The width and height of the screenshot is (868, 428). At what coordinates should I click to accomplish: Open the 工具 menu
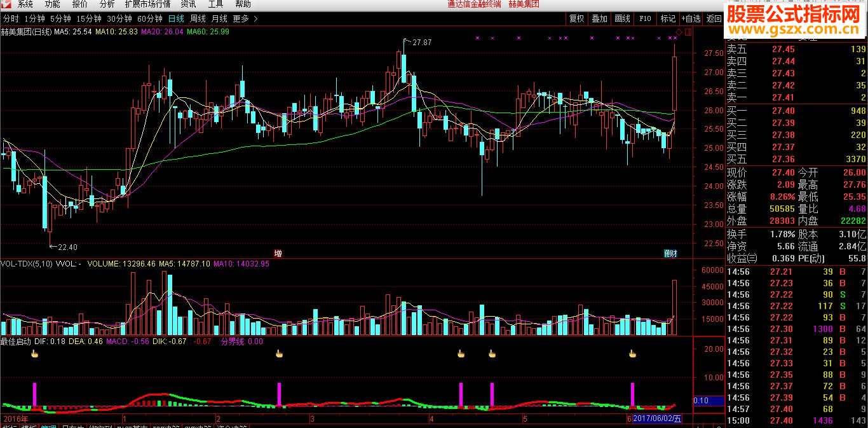pyautogui.click(x=215, y=4)
